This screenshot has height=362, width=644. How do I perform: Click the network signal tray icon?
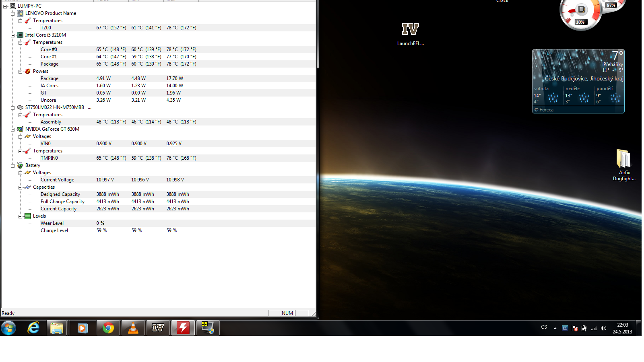[594, 328]
